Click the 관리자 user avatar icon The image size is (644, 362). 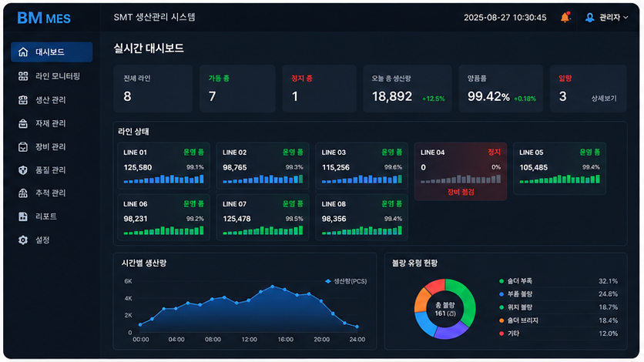[590, 17]
